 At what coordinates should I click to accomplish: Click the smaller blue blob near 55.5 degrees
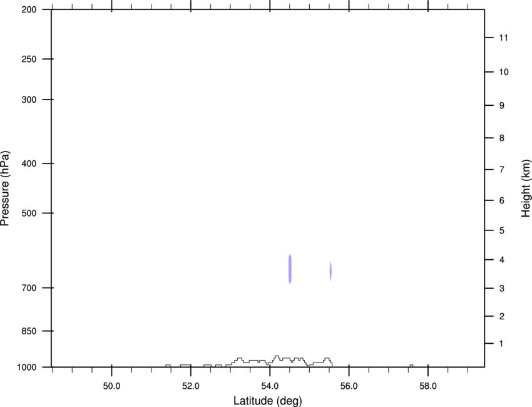[x=330, y=271]
